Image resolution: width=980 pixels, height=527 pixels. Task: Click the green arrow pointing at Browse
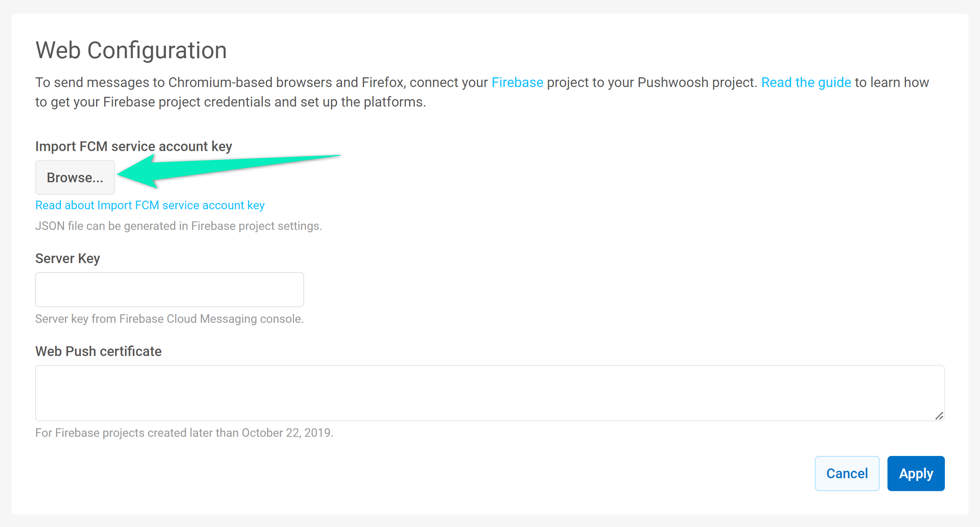pos(228,171)
